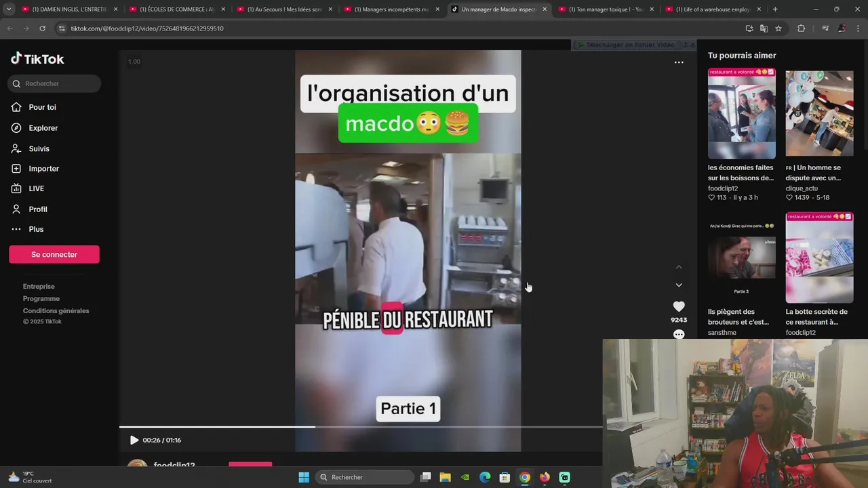
Task: Bookmark this page with star icon
Action: pos(778,28)
